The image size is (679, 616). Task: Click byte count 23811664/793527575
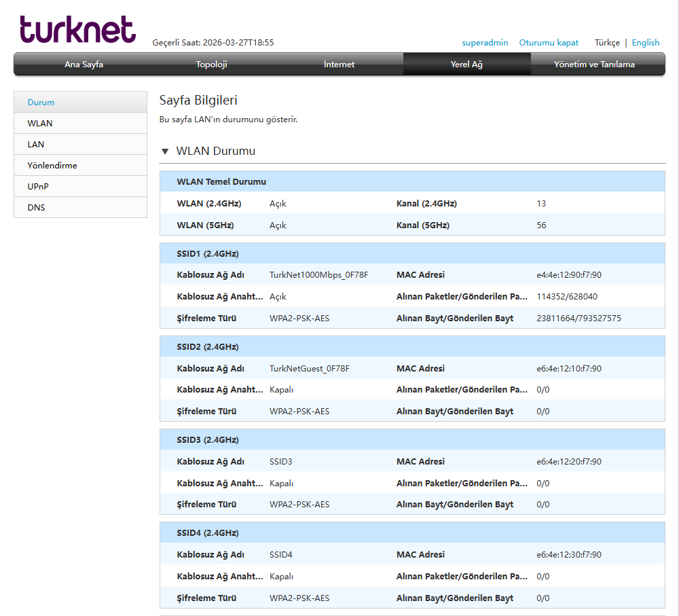point(579,319)
